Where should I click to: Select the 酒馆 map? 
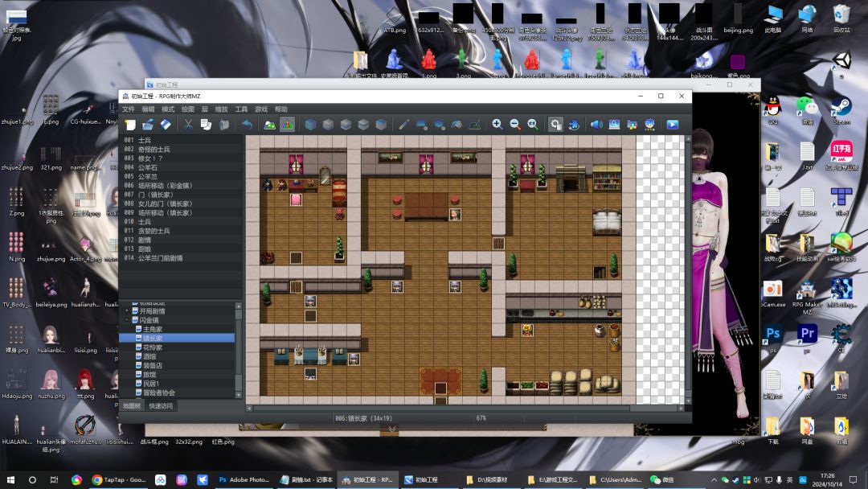[149, 356]
